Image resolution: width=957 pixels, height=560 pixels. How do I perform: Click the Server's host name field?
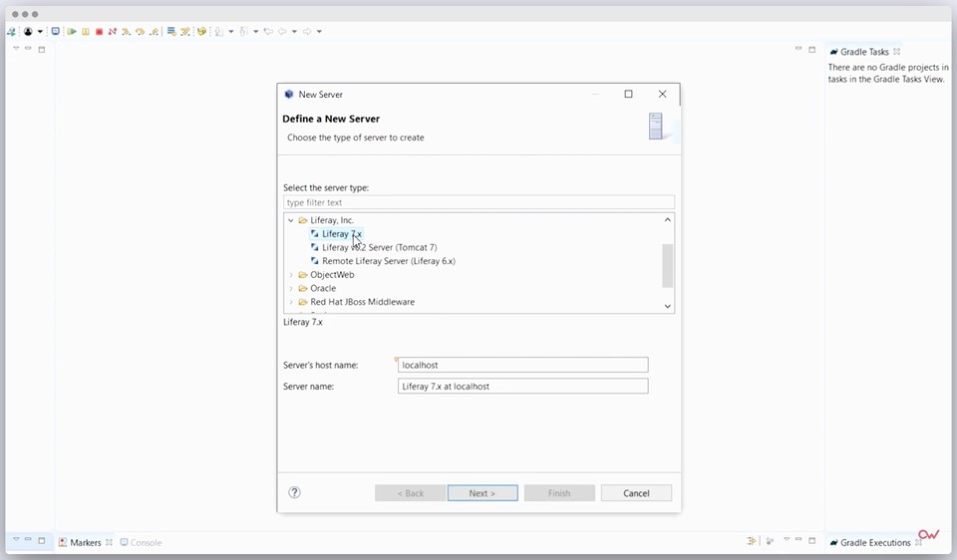pos(523,365)
